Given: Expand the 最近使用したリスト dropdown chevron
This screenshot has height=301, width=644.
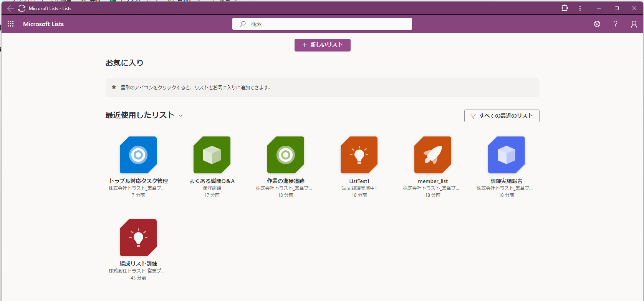Looking at the screenshot, I should pos(181,116).
